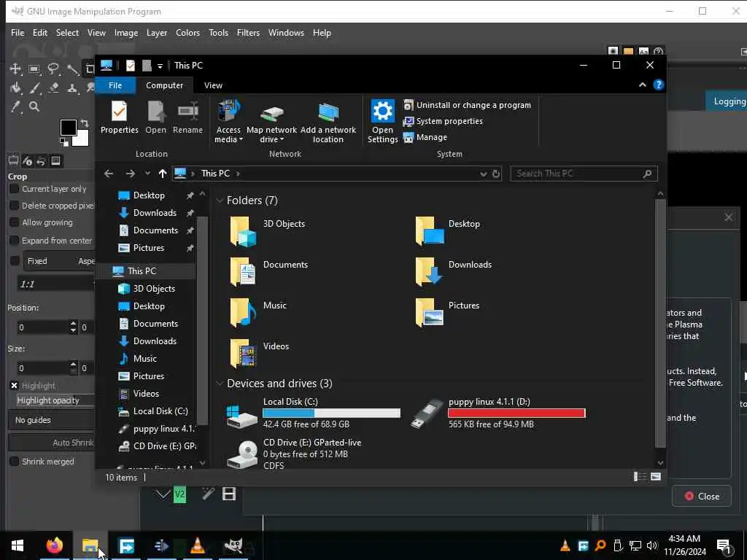Screen dimensions: 747x560
Task: Open GIMP Layer menu
Action: point(157,33)
